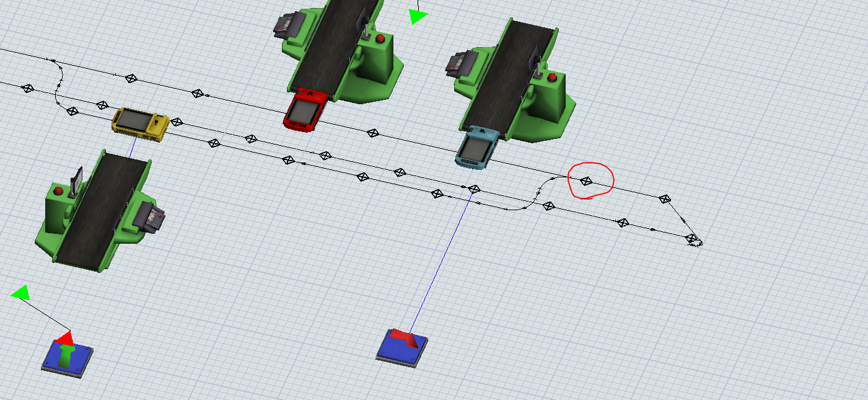Screen dimensions: 868x400
Task: Select the blue connector line above the sink
Action: (440, 260)
